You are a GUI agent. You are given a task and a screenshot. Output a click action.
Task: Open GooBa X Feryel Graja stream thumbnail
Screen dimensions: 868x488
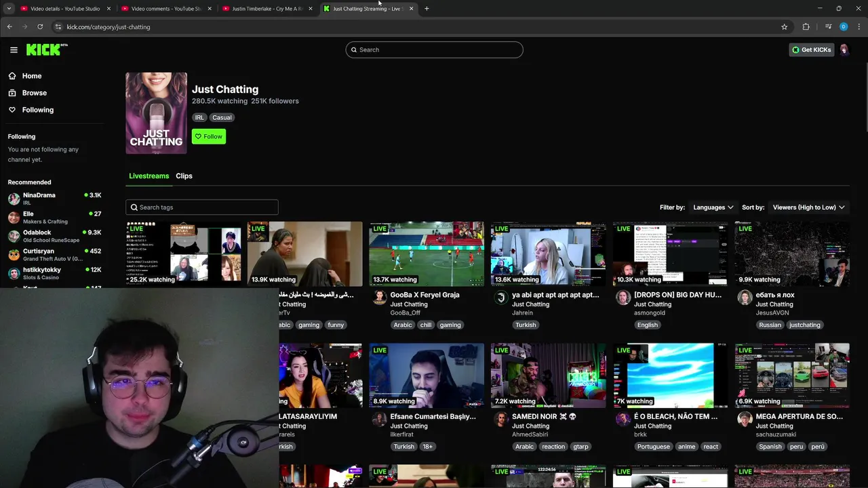click(x=427, y=253)
